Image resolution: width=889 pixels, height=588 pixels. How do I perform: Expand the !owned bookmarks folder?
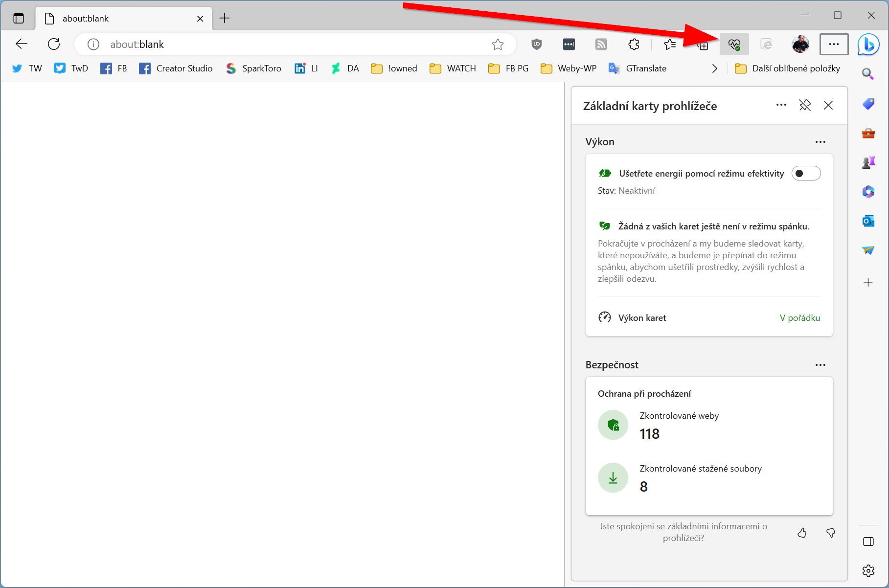(394, 68)
